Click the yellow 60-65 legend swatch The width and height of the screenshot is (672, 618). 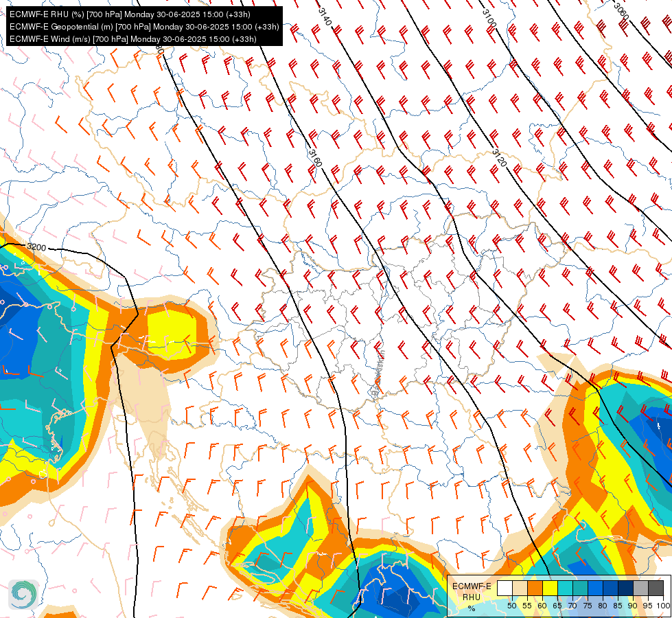(x=551, y=588)
